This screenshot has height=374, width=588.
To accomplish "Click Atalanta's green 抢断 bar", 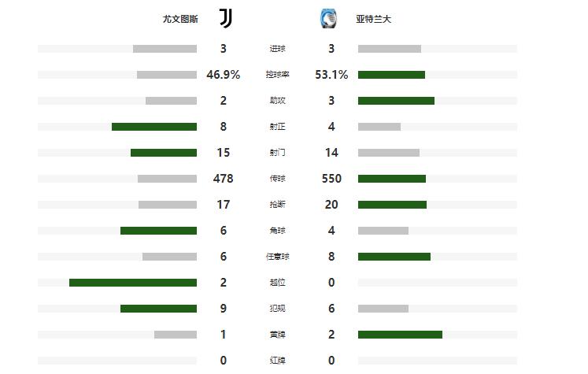I will (x=392, y=205).
